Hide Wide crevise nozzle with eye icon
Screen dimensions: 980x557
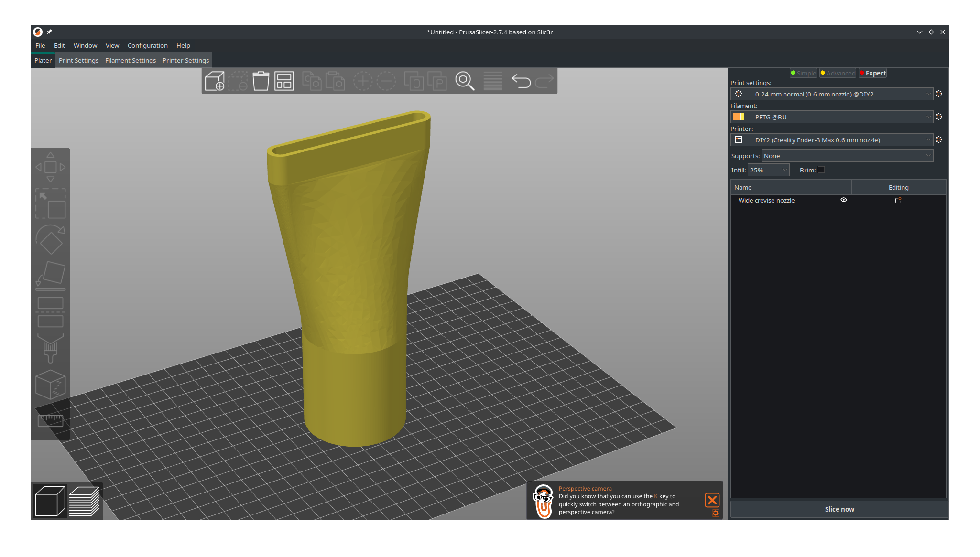[844, 200]
